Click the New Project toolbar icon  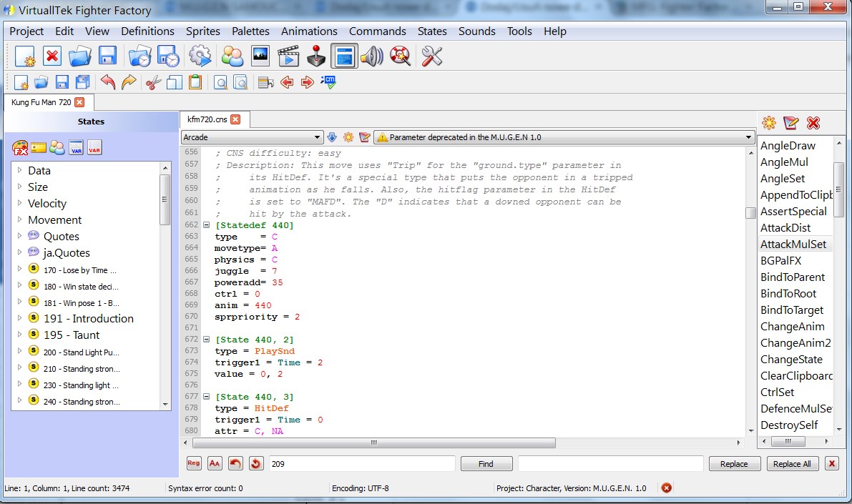tap(26, 56)
